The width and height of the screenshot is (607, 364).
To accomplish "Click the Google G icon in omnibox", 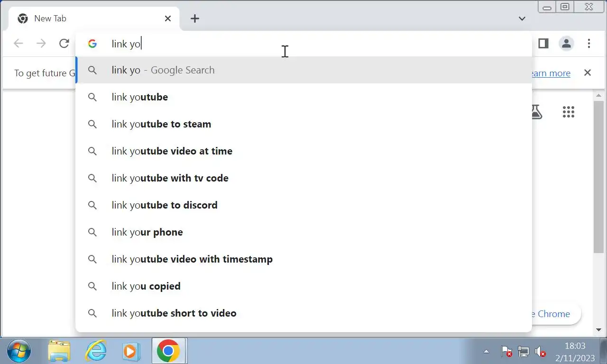I will tap(92, 44).
